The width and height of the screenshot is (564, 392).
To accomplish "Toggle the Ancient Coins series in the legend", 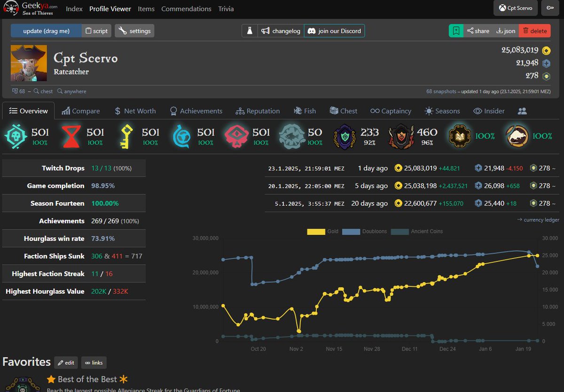I will pos(417,231).
